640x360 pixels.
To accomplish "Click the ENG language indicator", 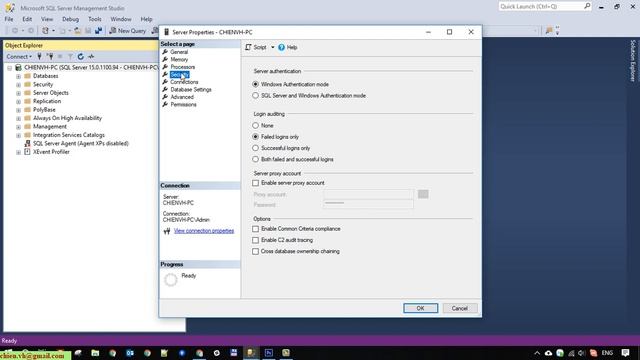I will click(607, 353).
